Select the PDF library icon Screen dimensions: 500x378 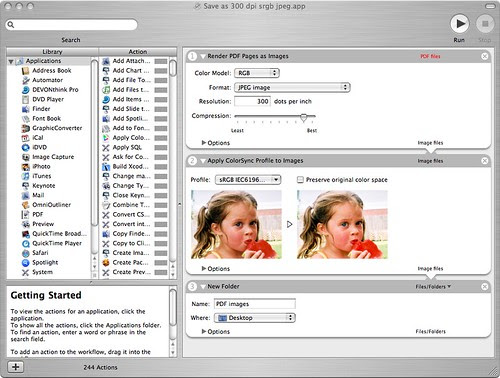26,215
